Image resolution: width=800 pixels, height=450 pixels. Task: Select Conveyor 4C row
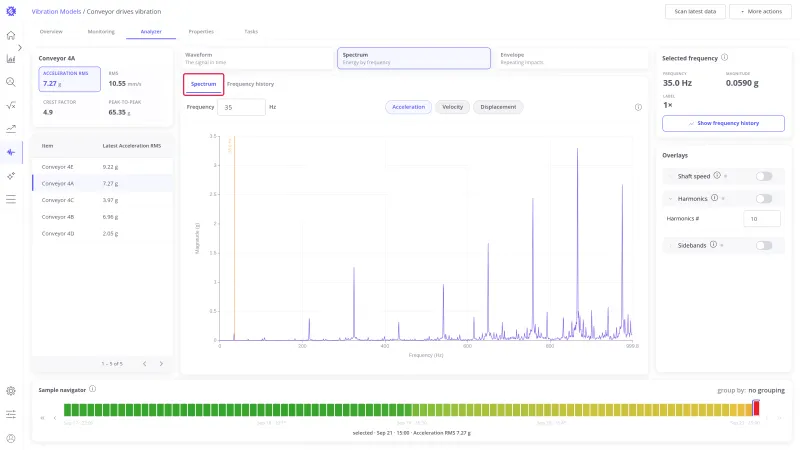[x=103, y=200]
